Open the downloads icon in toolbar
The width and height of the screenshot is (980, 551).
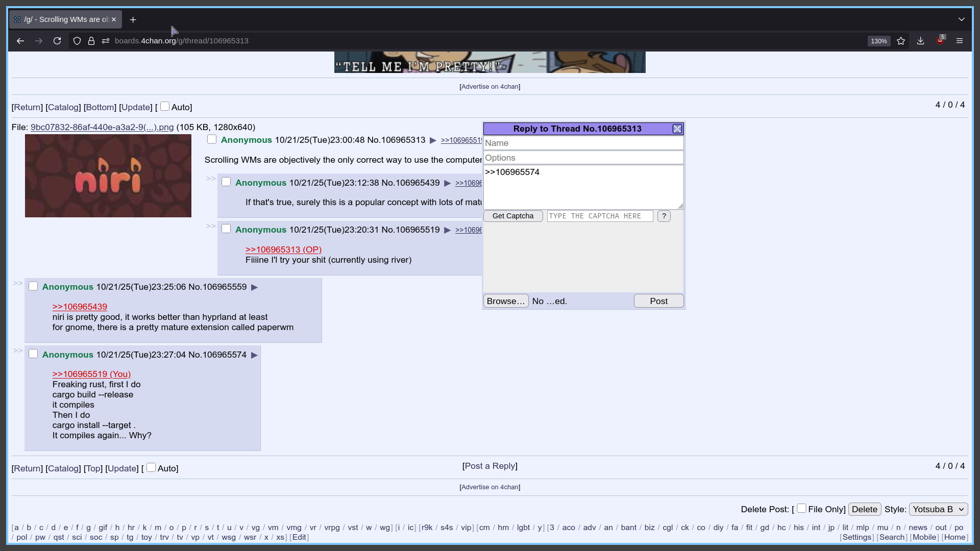click(x=920, y=41)
